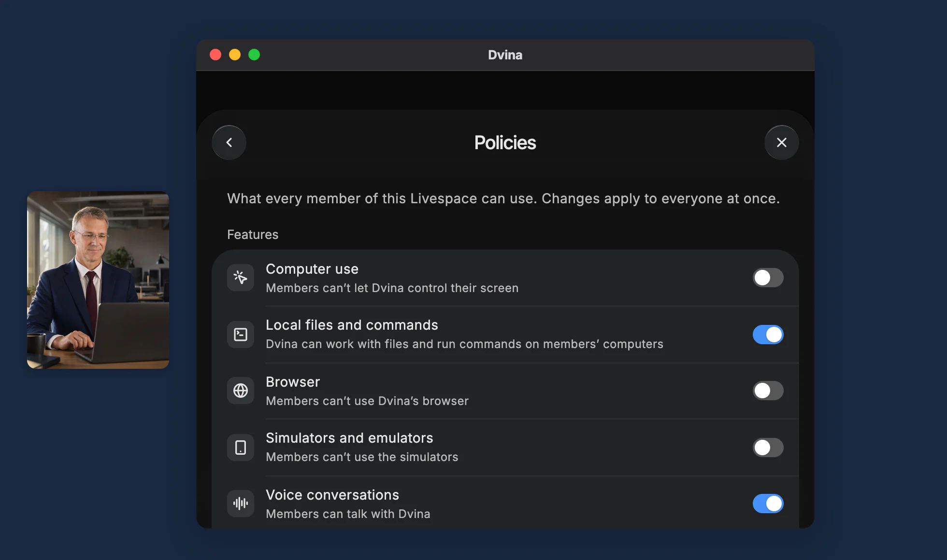The image size is (947, 560).
Task: Click the Local files and commands terminal icon
Action: point(241,335)
